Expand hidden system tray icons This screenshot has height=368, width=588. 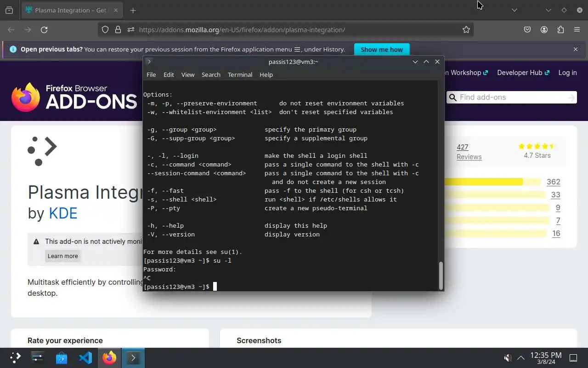coord(521,358)
